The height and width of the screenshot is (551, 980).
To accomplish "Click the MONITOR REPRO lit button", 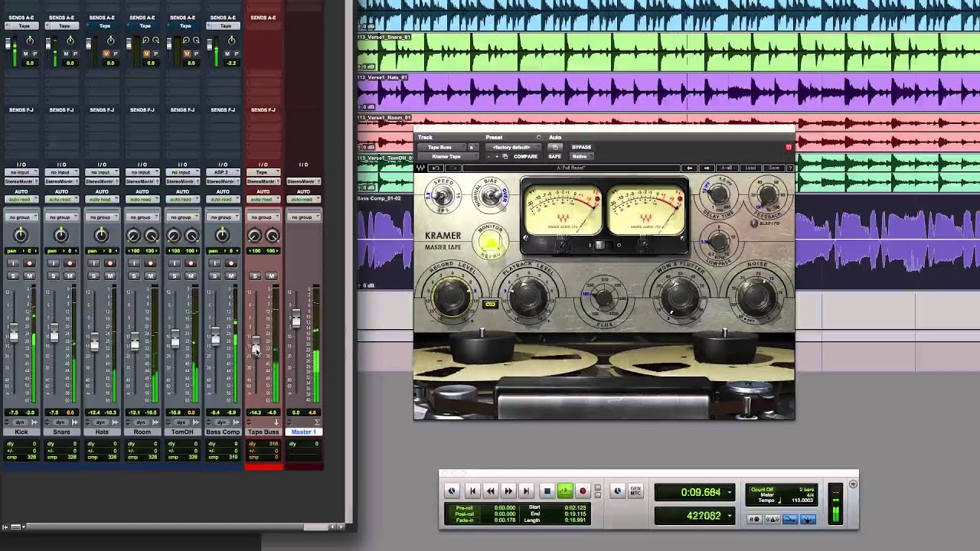I will [490, 243].
